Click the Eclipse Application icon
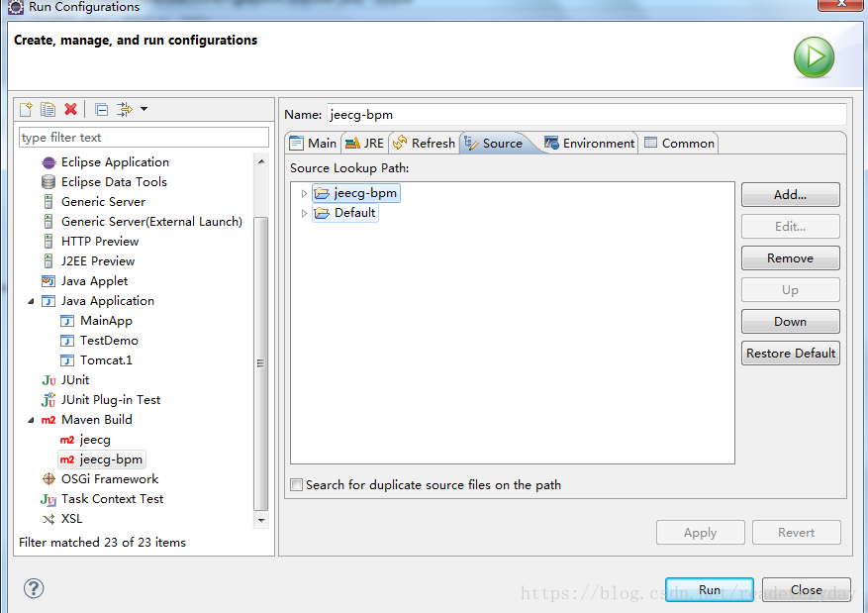Viewport: 868px width, 613px height. (x=48, y=162)
